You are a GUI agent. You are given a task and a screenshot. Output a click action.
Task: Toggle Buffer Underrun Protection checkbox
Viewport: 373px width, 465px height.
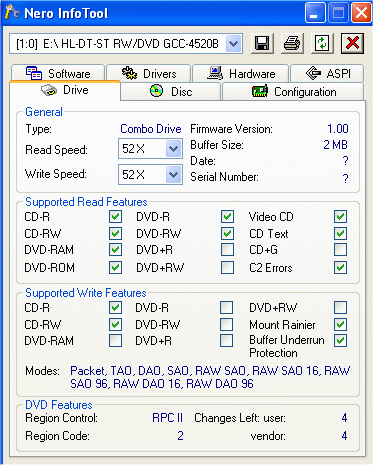coord(340,341)
